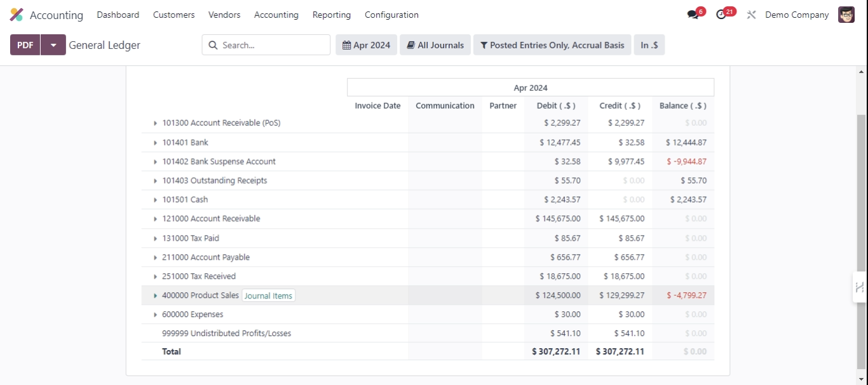Viewport: 868px width, 385px height.
Task: Expand the 600000 Expenses account row
Action: click(156, 314)
